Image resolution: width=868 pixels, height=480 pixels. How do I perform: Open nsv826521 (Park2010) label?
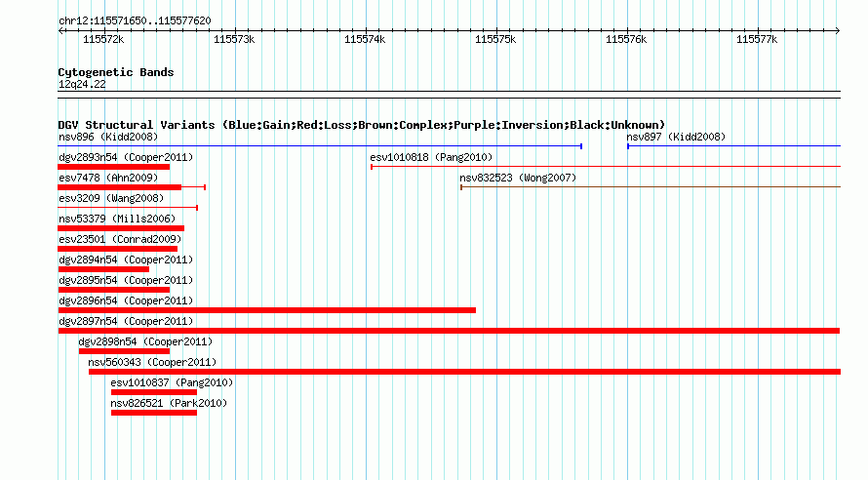tap(169, 403)
